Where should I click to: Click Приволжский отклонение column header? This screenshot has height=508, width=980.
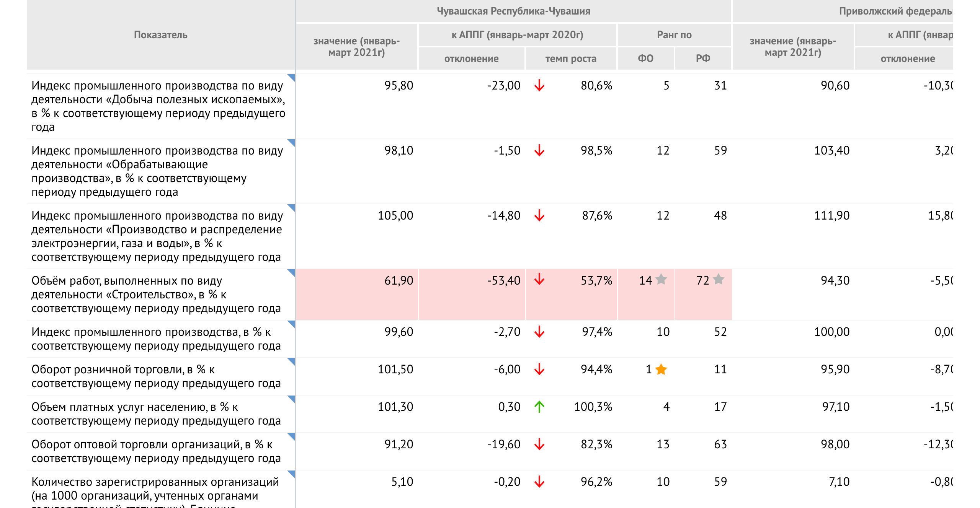(904, 59)
